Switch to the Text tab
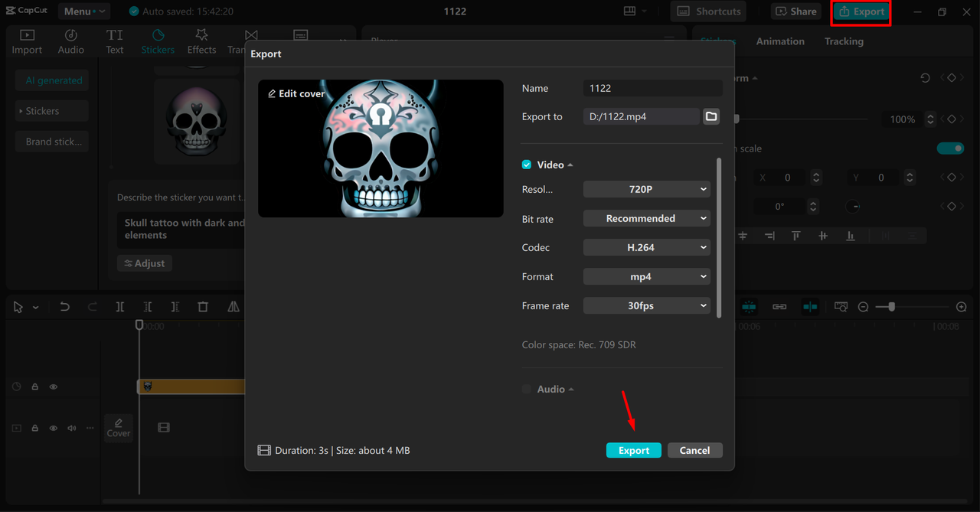The image size is (980, 512). 115,42
